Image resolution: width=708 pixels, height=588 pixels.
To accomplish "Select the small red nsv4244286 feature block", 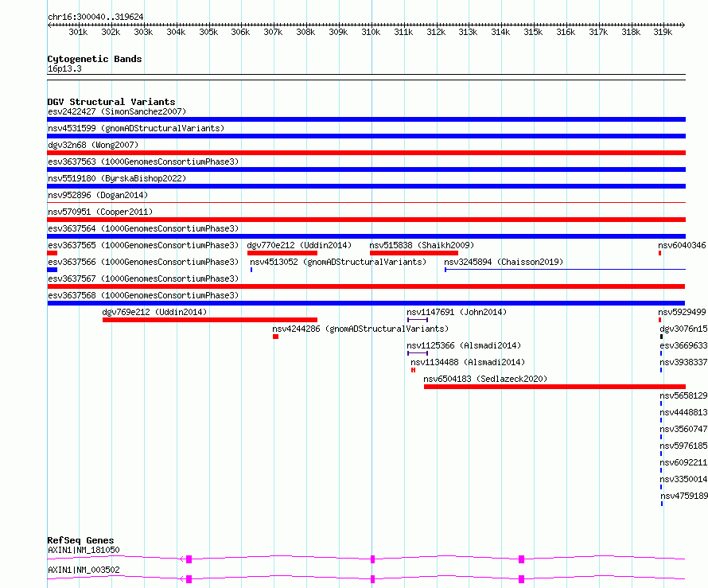I will 275,337.
